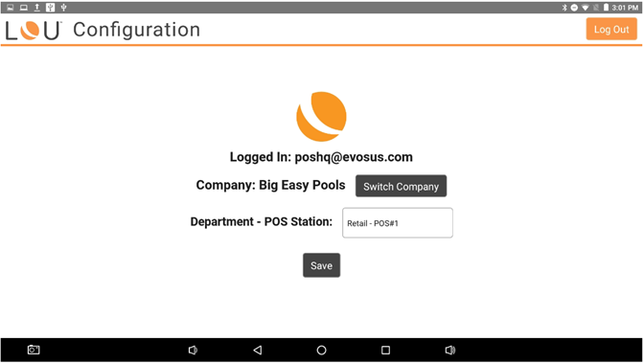
Task: Tap the Wi-Fi status icon
Action: click(x=586, y=8)
